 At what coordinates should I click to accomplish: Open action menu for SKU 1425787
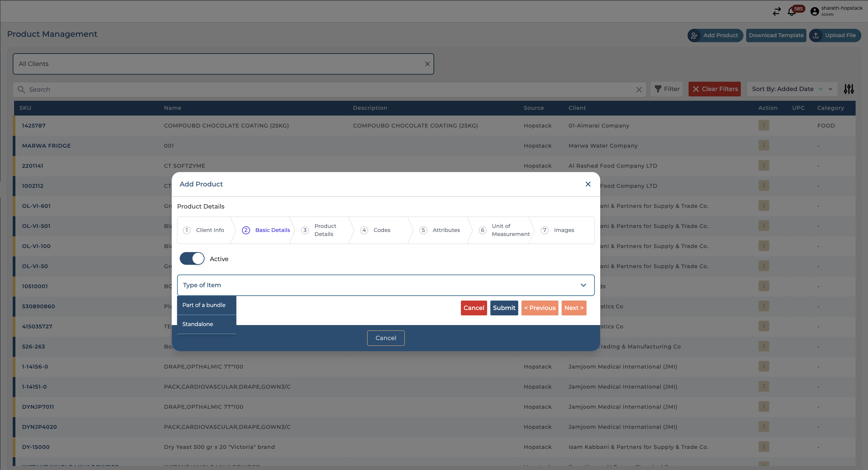click(764, 125)
